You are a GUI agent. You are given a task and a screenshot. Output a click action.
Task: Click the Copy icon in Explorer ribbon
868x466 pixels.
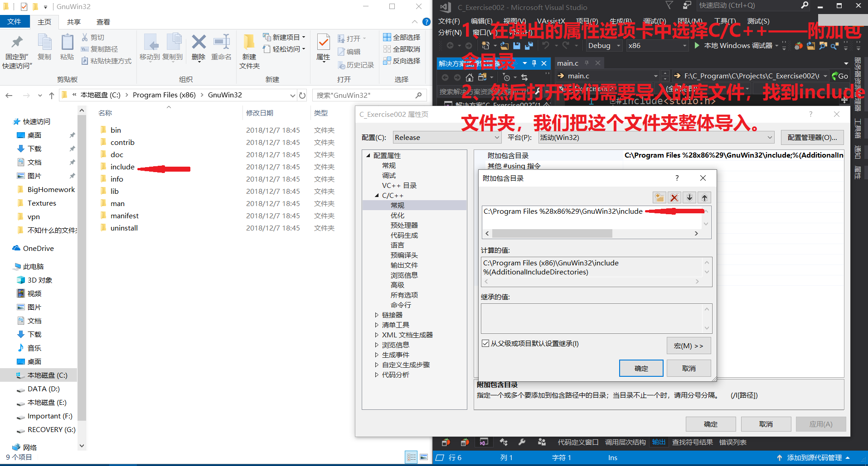click(x=44, y=43)
